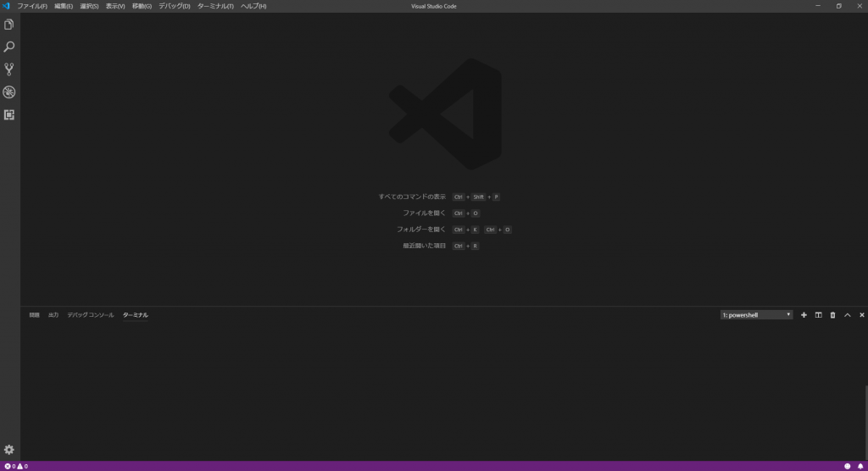
Task: Minimize the VS Code window
Action: pyautogui.click(x=818, y=6)
